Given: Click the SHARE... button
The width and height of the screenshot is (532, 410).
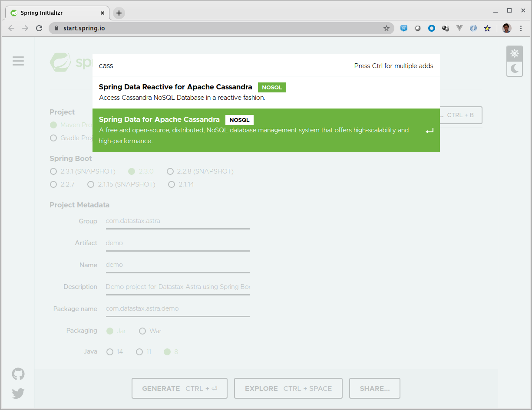Looking at the screenshot, I should 375,388.
